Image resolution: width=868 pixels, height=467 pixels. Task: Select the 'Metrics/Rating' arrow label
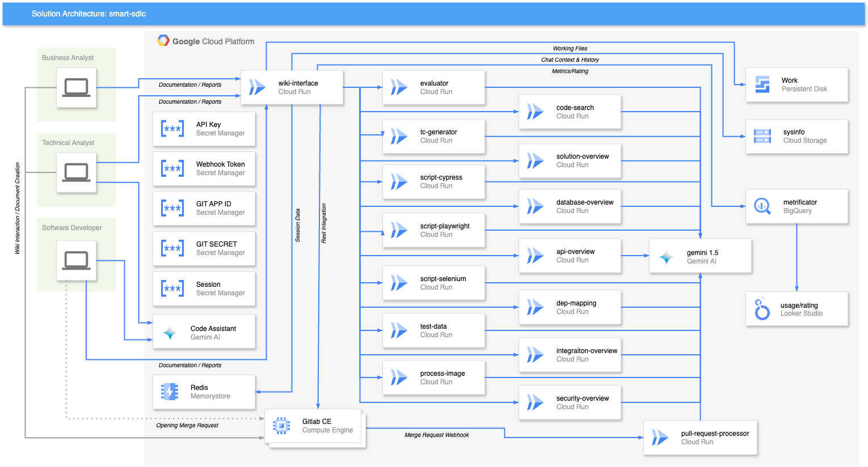pos(570,71)
